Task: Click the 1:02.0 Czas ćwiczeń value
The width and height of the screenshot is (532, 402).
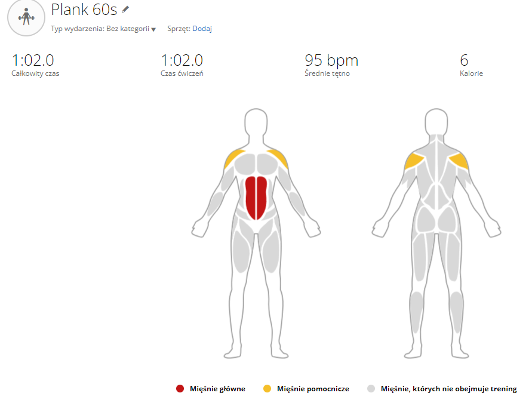Action: [182, 60]
